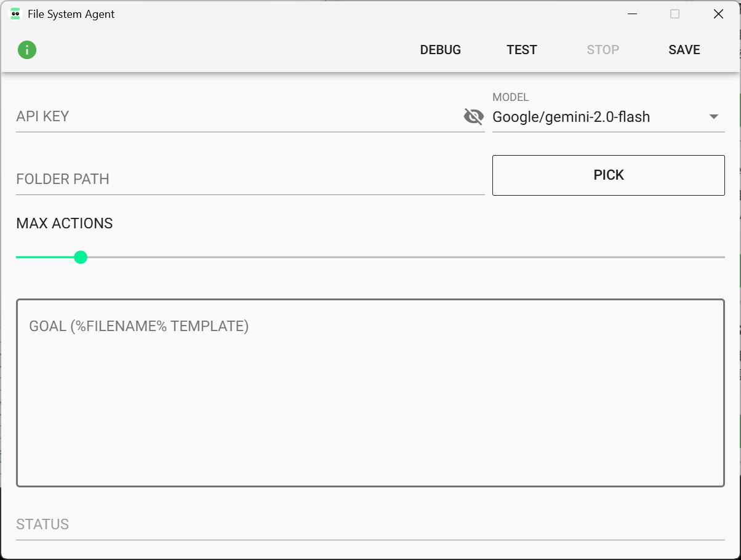Click the File System Agent app icon
The height and width of the screenshot is (560, 741).
[15, 14]
